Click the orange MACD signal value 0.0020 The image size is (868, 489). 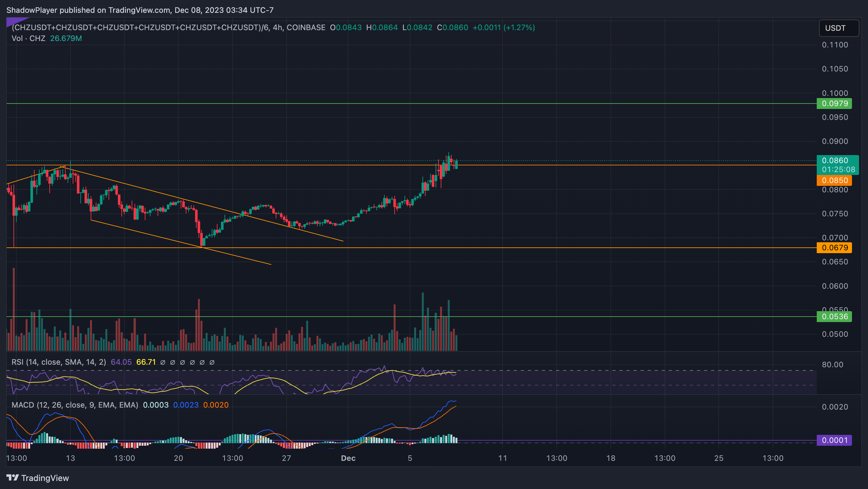[x=216, y=405]
